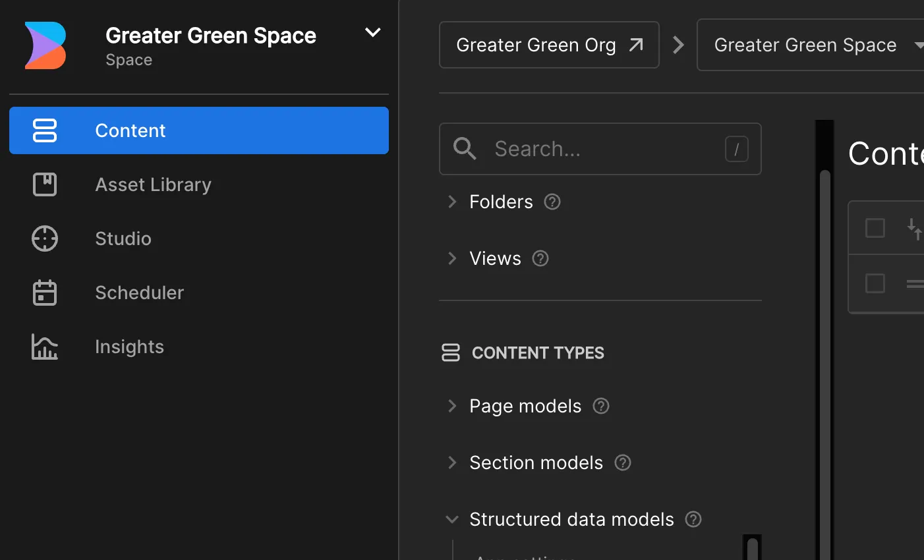The image size is (924, 560).
Task: Open the Greater Green Space switcher chevron
Action: (373, 32)
